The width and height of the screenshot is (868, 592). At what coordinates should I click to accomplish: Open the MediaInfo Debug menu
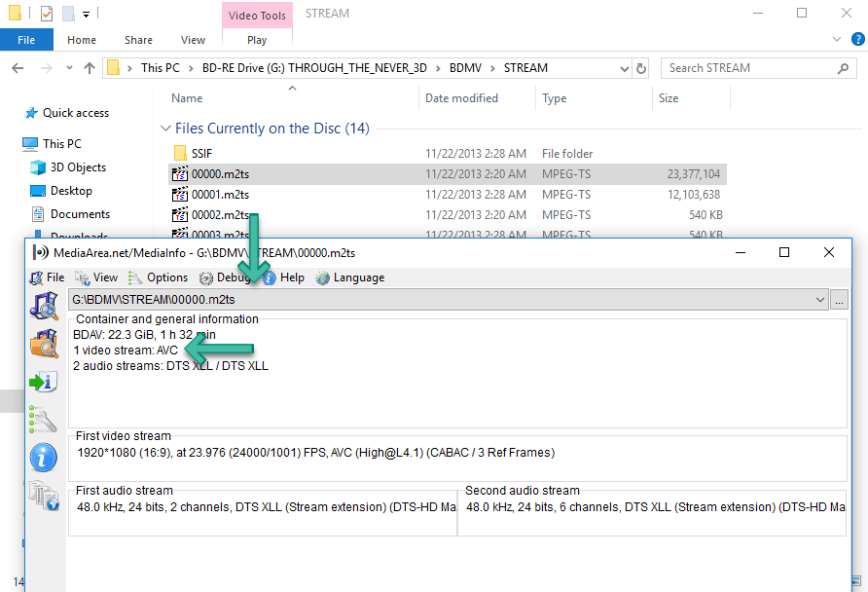225,277
